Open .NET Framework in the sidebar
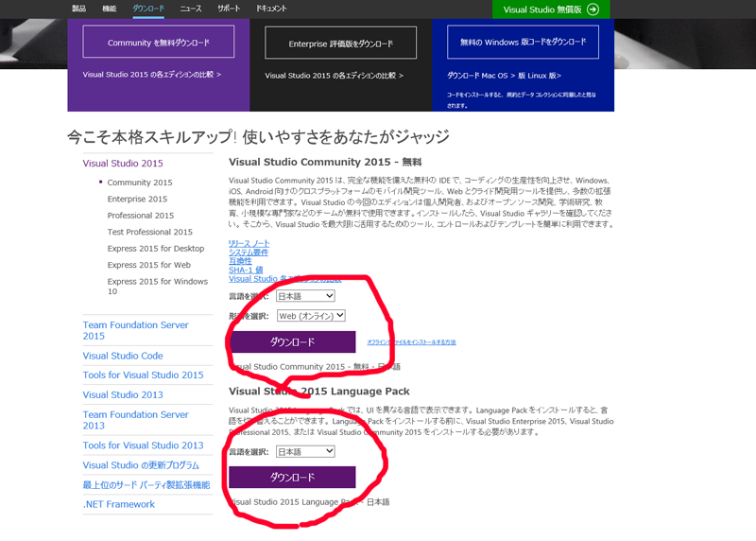The height and width of the screenshot is (541, 756). pos(118,504)
